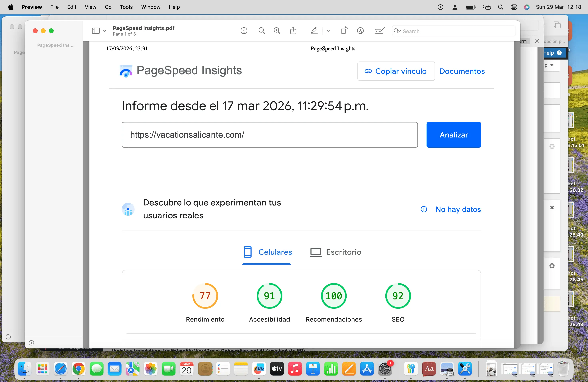
Task: Open Photos from the Dock
Action: pos(151,369)
